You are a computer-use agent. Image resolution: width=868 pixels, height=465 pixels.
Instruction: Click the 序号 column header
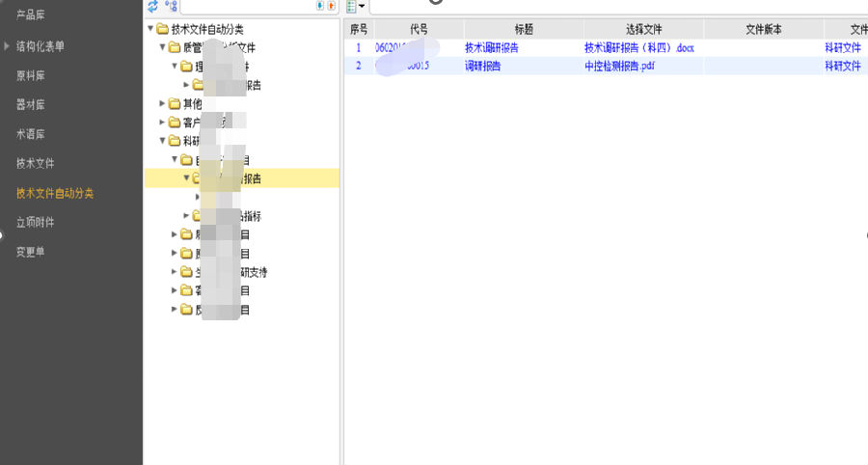(359, 29)
